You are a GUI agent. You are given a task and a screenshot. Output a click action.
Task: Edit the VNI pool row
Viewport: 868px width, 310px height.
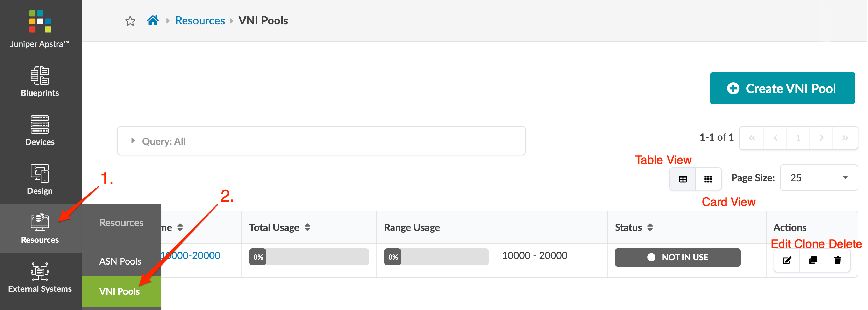787,260
